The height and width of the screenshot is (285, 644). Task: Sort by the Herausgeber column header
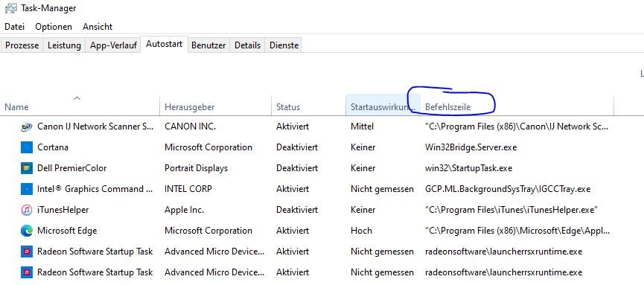point(215,105)
